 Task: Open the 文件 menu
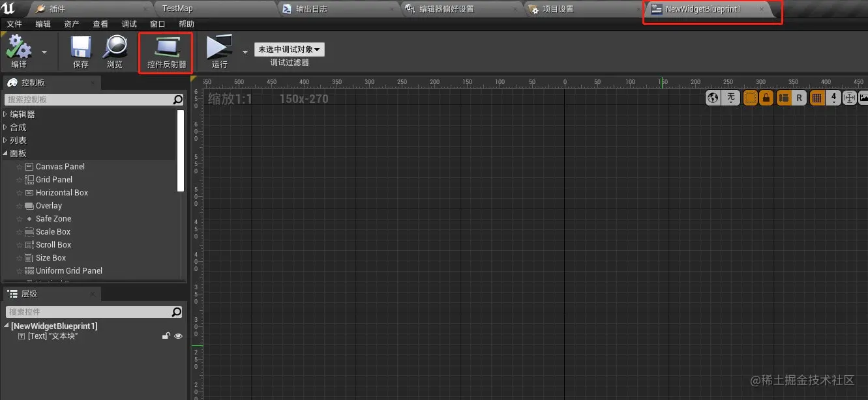(14, 24)
